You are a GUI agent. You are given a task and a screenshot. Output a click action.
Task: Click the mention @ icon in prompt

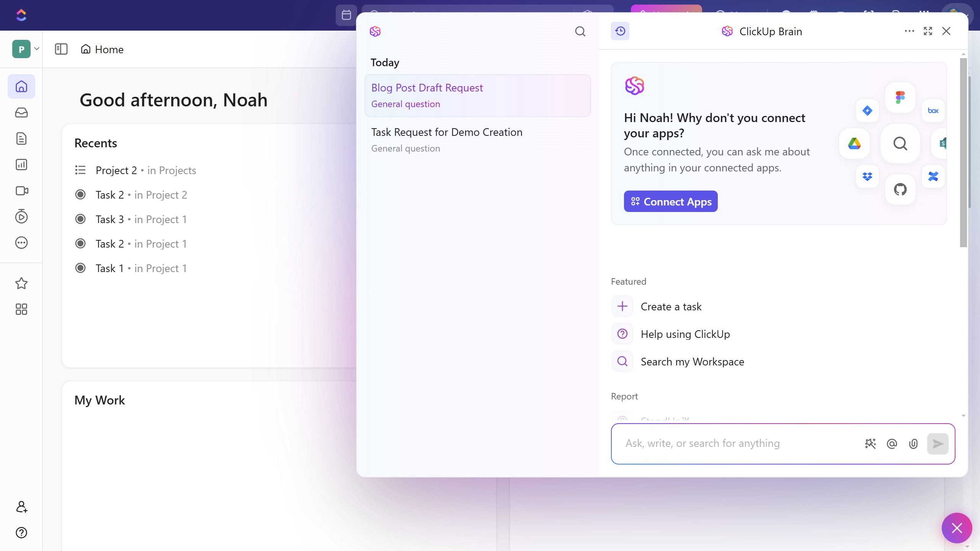[x=892, y=443]
